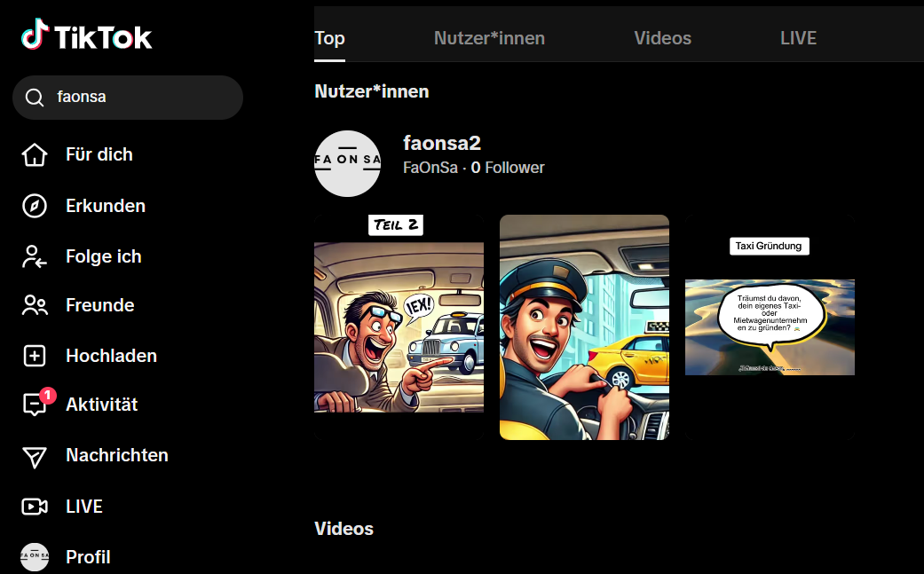Screen dimensions: 924x574
Task: Select the Top results tab
Action: coord(329,38)
